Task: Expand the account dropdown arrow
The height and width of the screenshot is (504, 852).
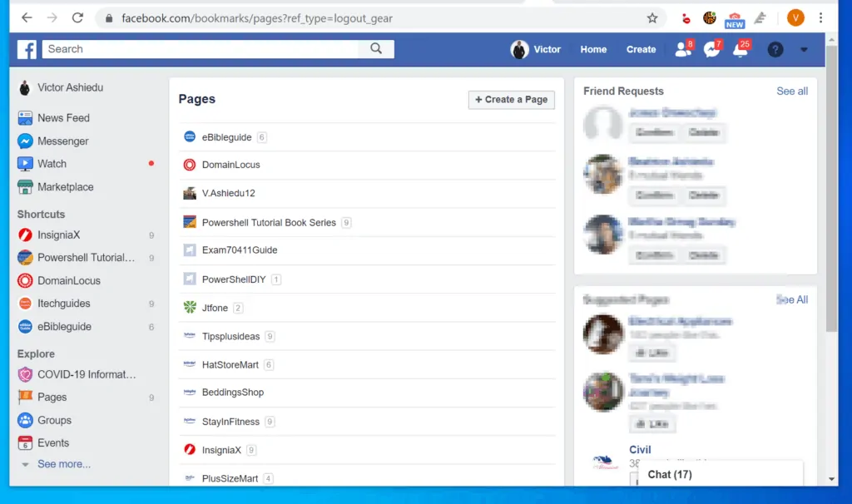Action: (x=805, y=49)
